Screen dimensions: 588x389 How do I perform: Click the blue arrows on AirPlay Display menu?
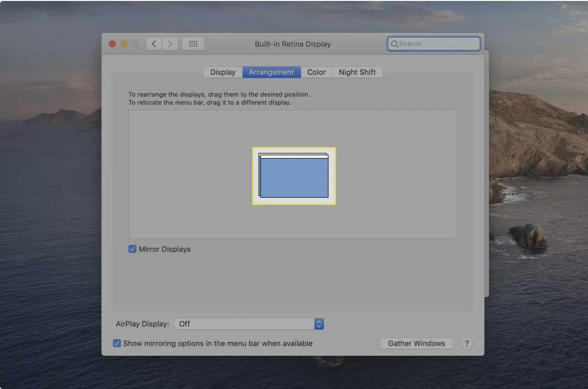pyautogui.click(x=319, y=324)
